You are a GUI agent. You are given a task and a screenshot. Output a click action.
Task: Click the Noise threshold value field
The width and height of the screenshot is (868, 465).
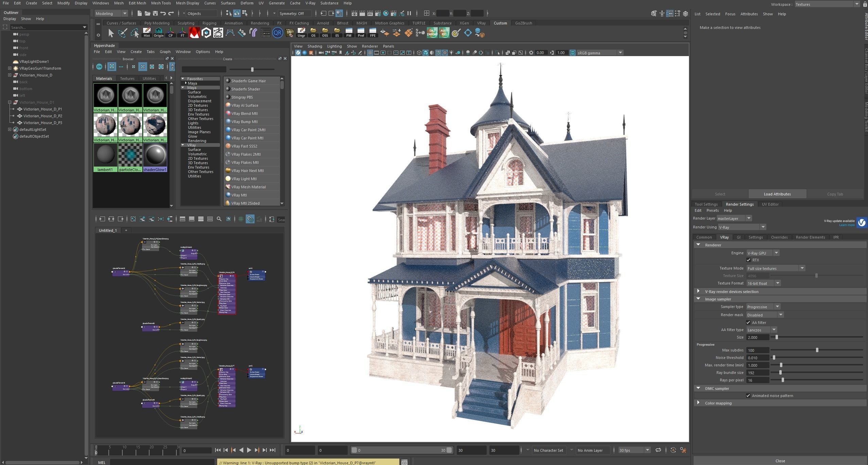(x=757, y=358)
